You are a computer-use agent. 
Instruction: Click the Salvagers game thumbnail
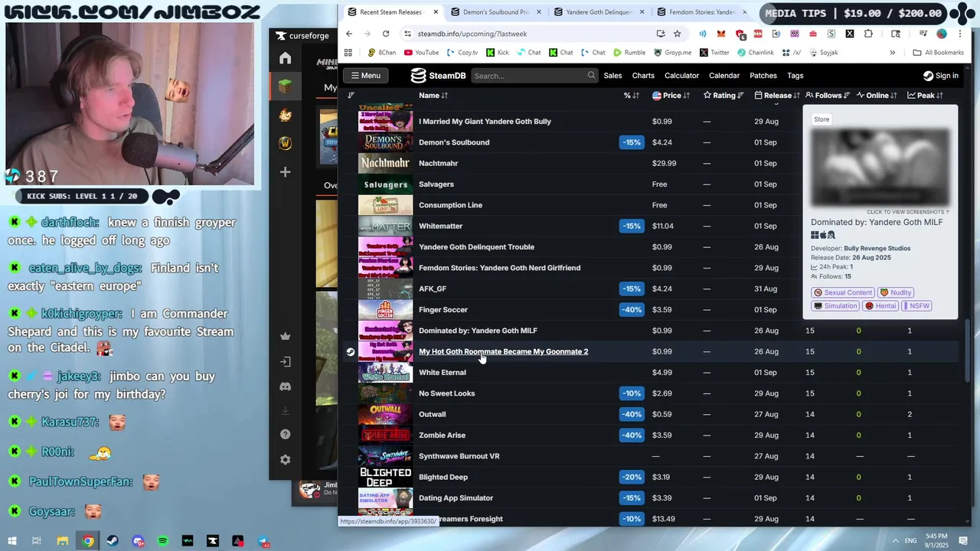(385, 184)
